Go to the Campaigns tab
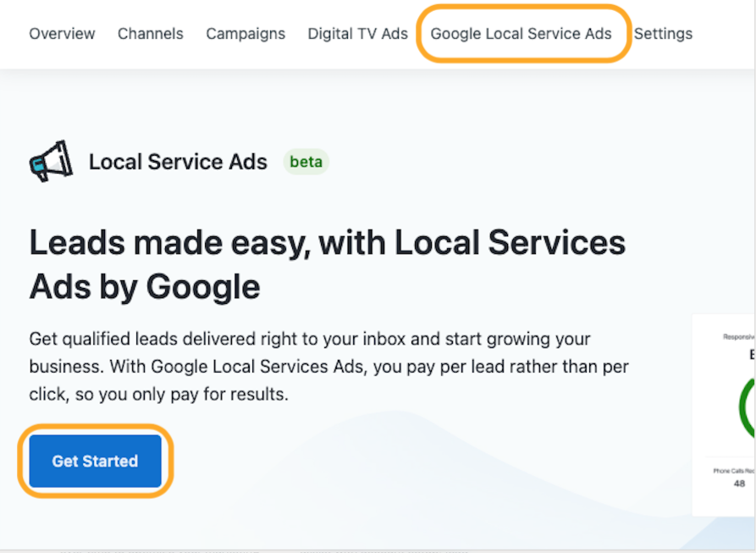 pyautogui.click(x=246, y=34)
